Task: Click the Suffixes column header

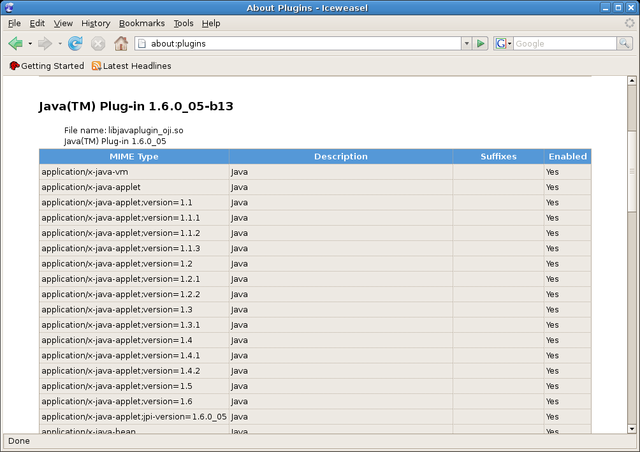Action: pos(498,156)
